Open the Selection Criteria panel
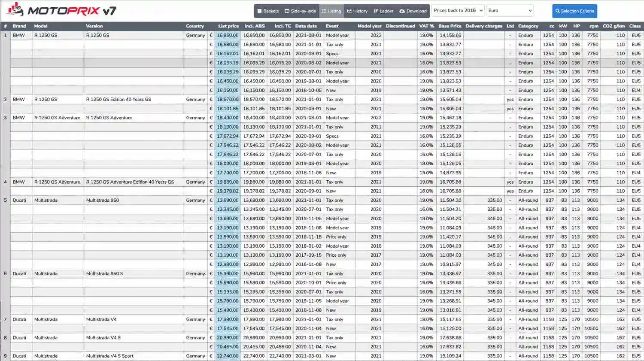The height and width of the screenshot is (361, 644). click(x=574, y=11)
